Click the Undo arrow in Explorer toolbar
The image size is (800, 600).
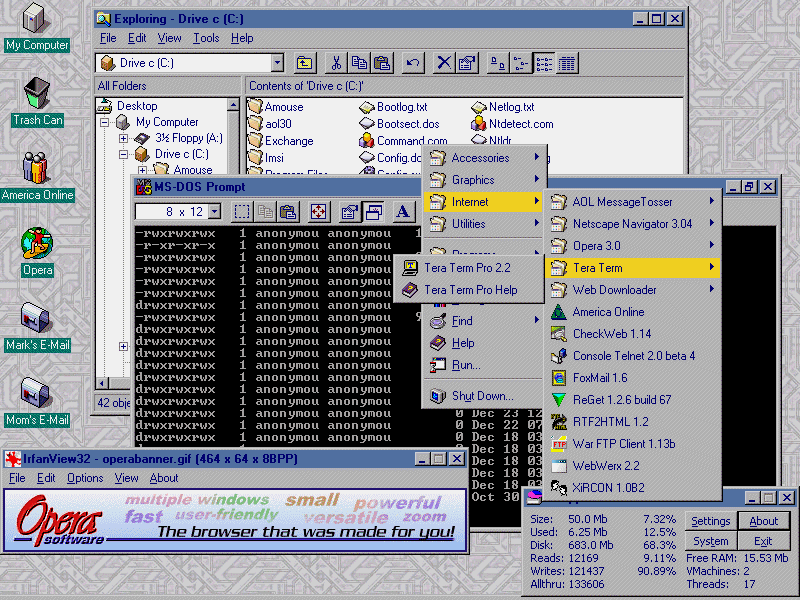click(x=412, y=63)
